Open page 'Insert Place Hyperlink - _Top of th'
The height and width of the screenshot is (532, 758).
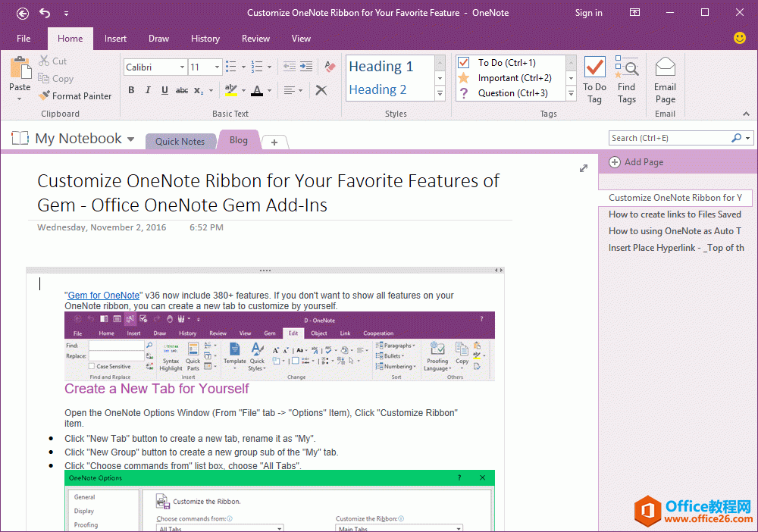click(676, 248)
